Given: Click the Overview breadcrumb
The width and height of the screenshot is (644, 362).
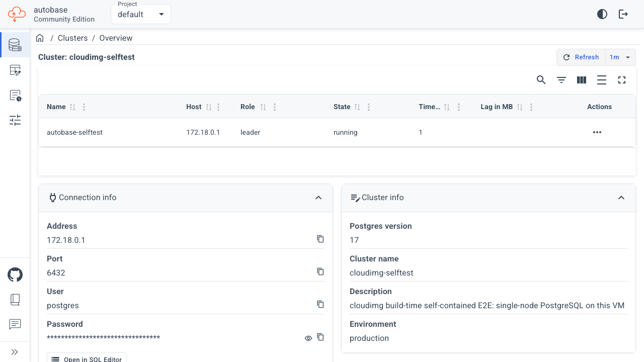Looking at the screenshot, I should coord(116,38).
